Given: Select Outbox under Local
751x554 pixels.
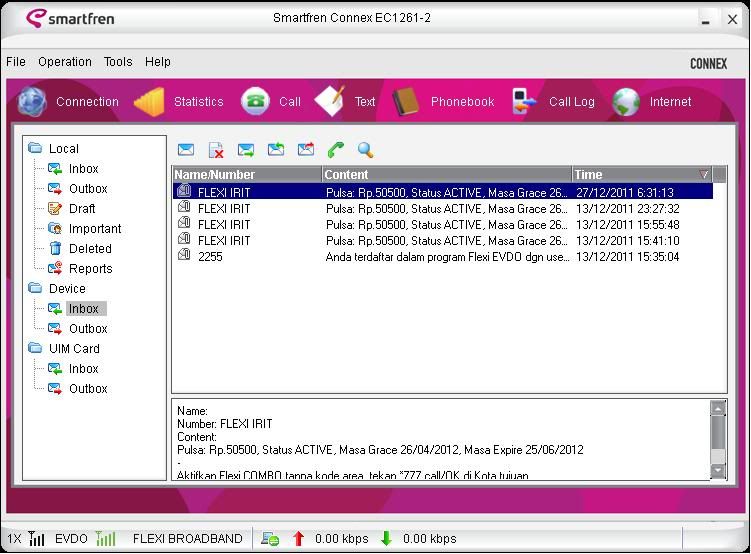Looking at the screenshot, I should [x=88, y=189].
